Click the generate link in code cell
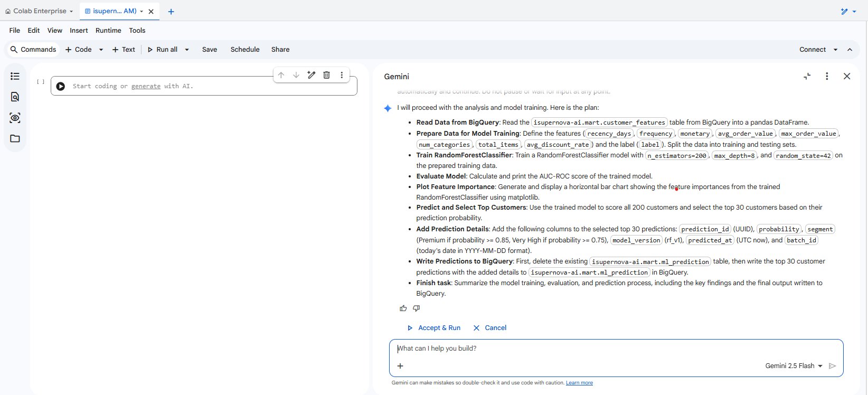The width and height of the screenshot is (868, 395). (x=146, y=86)
